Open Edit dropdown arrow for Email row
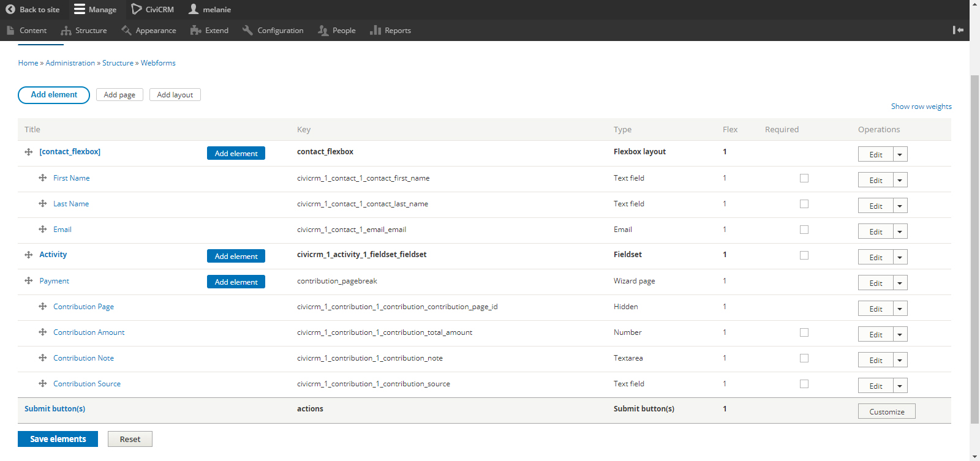 pyautogui.click(x=900, y=231)
